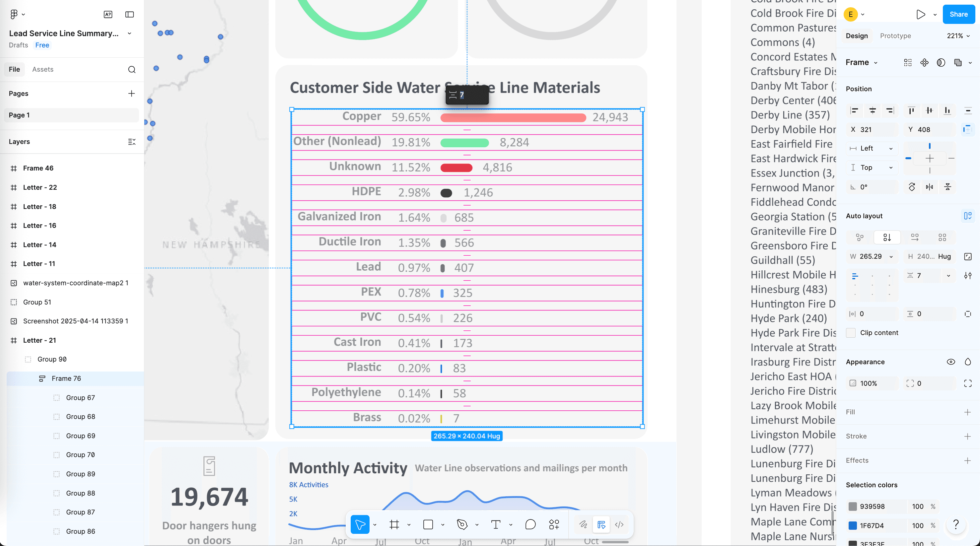This screenshot has width=980, height=546.
Task: Toggle vertical auto layout direction
Action: 887,238
